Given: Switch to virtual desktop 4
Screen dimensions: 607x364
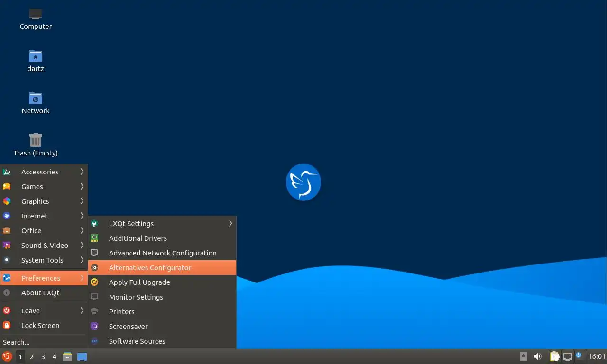Looking at the screenshot, I should pos(55,356).
